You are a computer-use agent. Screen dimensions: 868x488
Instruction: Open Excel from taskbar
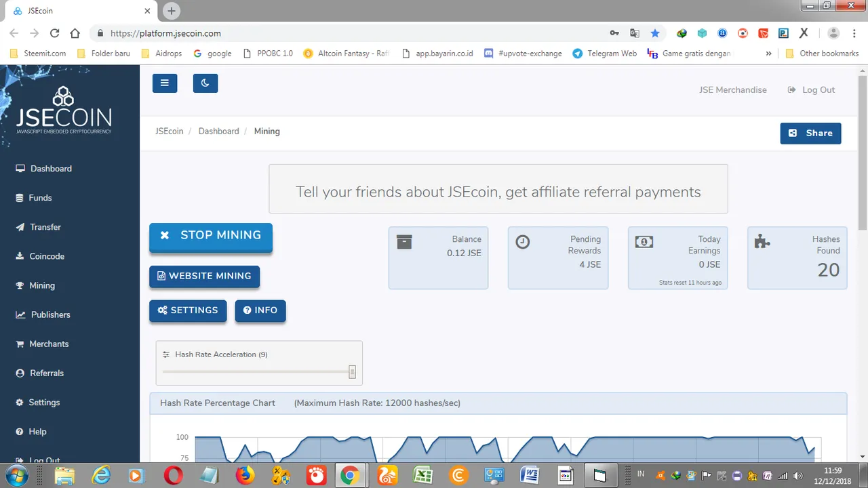point(422,475)
